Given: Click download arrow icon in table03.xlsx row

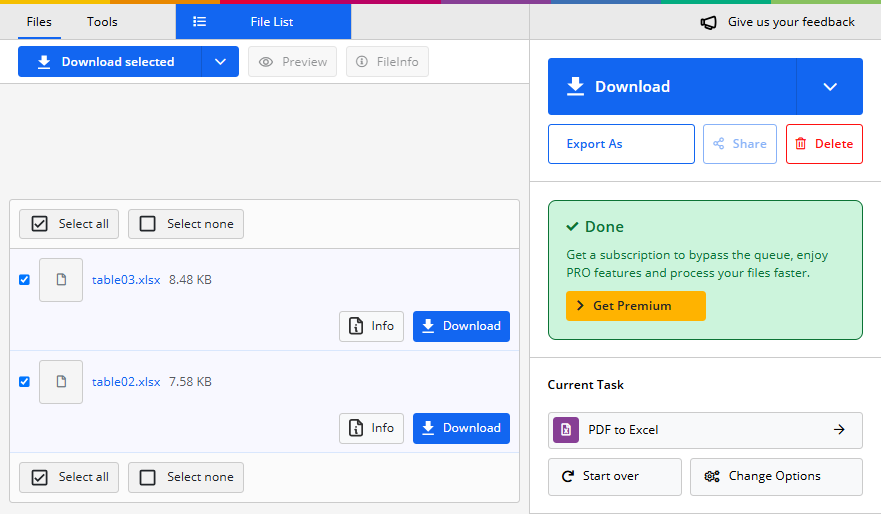Looking at the screenshot, I should 428,326.
